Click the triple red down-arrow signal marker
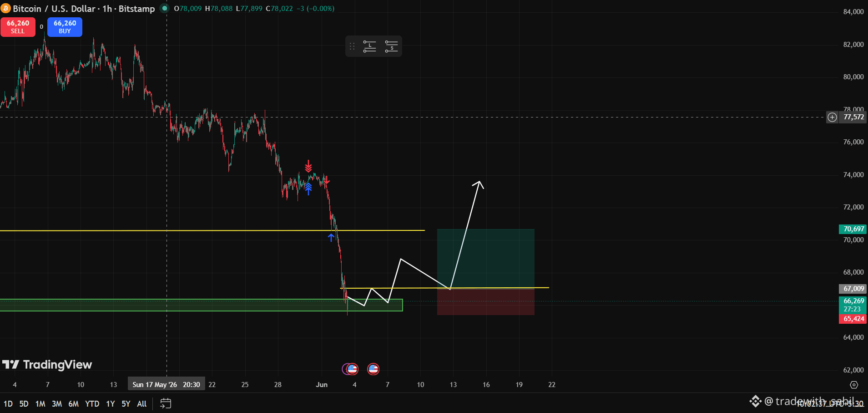Image resolution: width=868 pixels, height=413 pixels. 308,166
